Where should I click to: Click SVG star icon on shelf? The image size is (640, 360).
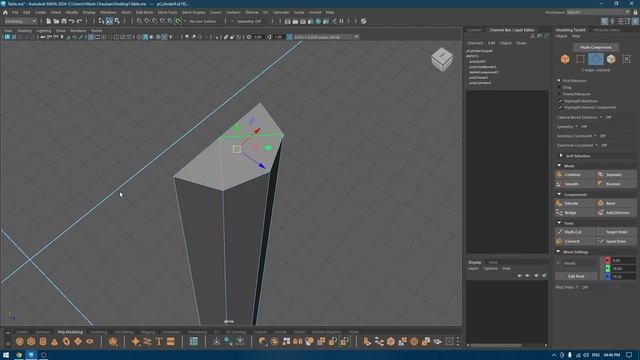coord(136,341)
